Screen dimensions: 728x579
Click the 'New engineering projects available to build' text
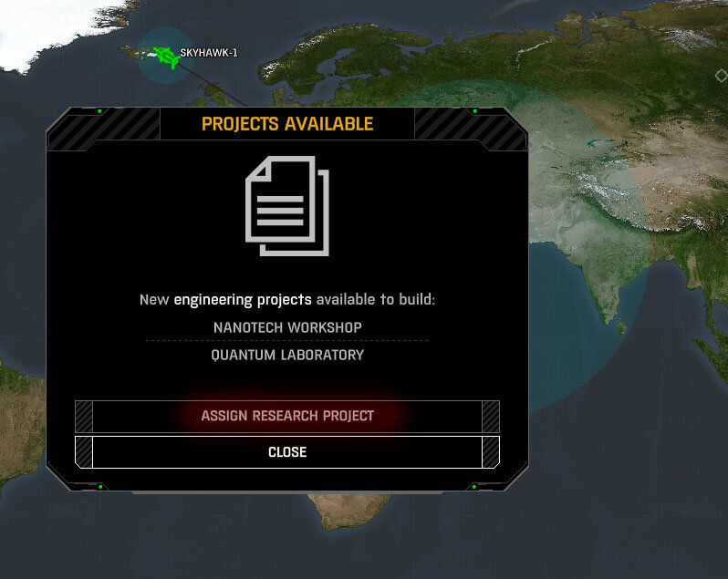pyautogui.click(x=287, y=300)
